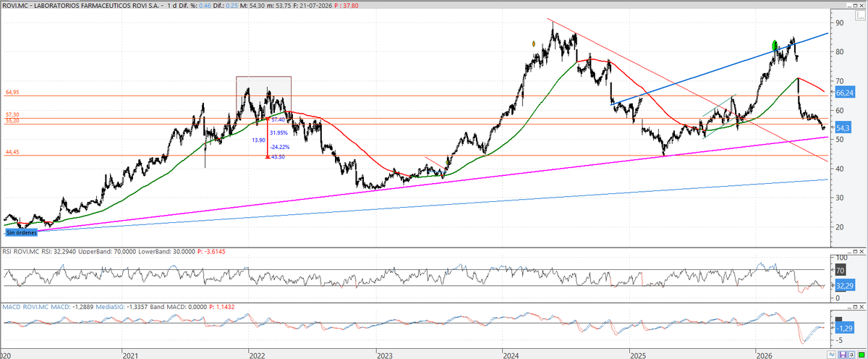868x359 pixels.
Task: Click the 31.95% measurement label
Action: (x=278, y=132)
